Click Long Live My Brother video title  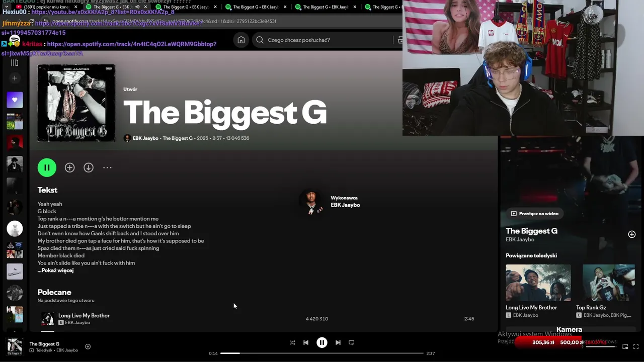tap(531, 308)
